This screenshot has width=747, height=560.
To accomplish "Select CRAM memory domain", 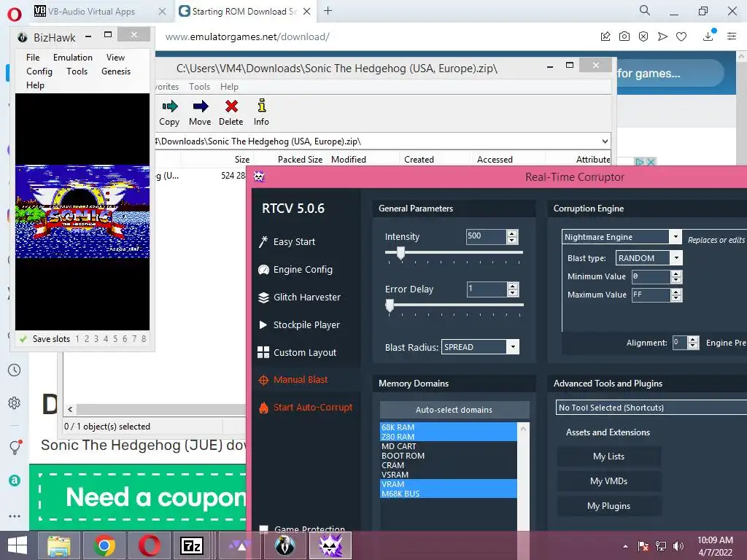I will pos(449,465).
